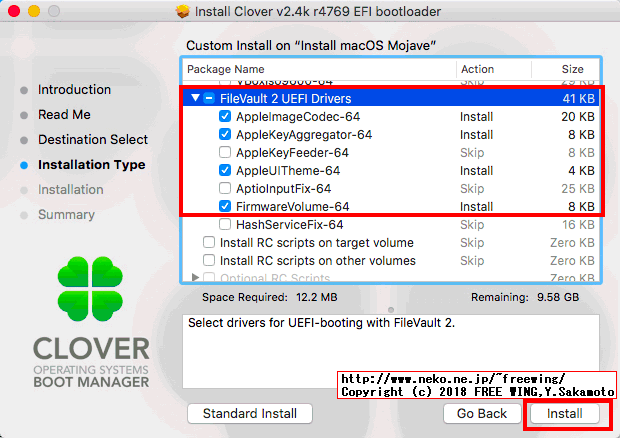Check Install RC scripts on target volume
Image resolution: width=620 pixels, height=438 pixels.
(x=209, y=242)
